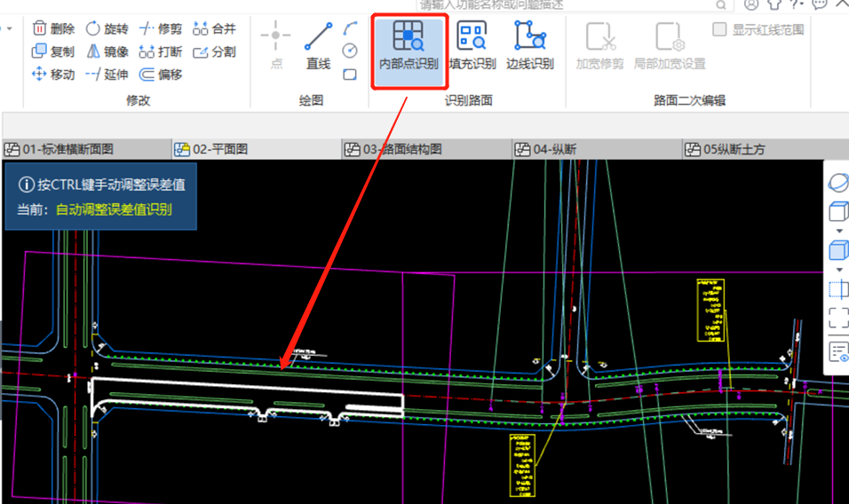Click the '按CTRL键手动调整误差值' hint text
The width and height of the screenshot is (849, 504).
click(111, 185)
